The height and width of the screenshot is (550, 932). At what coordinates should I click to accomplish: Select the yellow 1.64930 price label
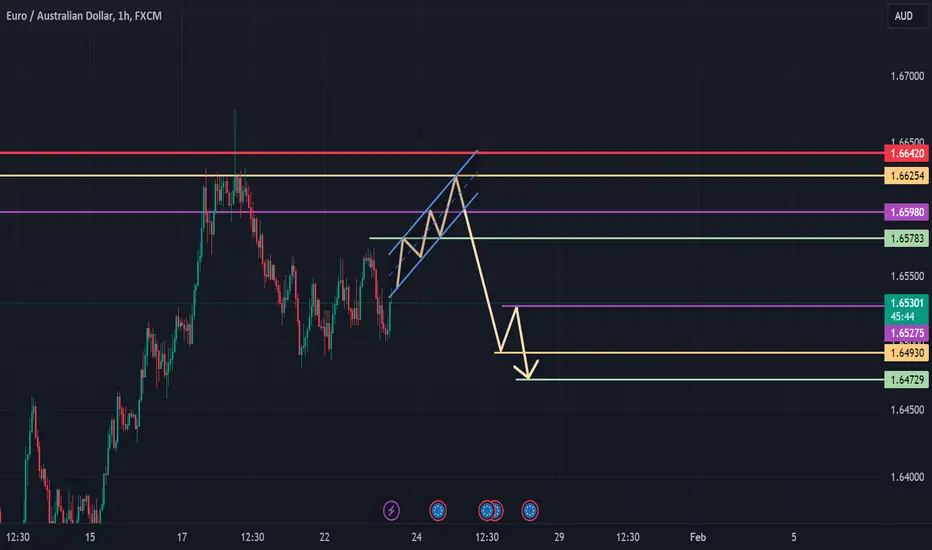pos(906,353)
